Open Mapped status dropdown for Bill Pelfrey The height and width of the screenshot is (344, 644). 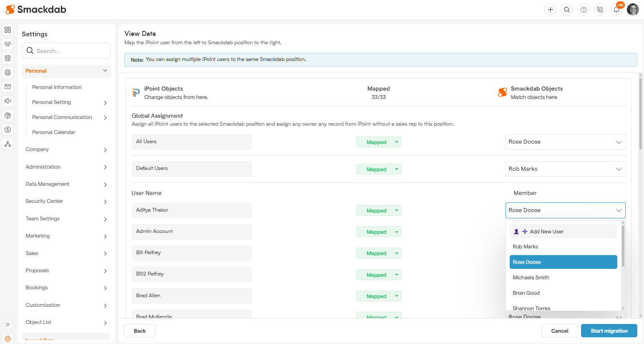point(396,253)
